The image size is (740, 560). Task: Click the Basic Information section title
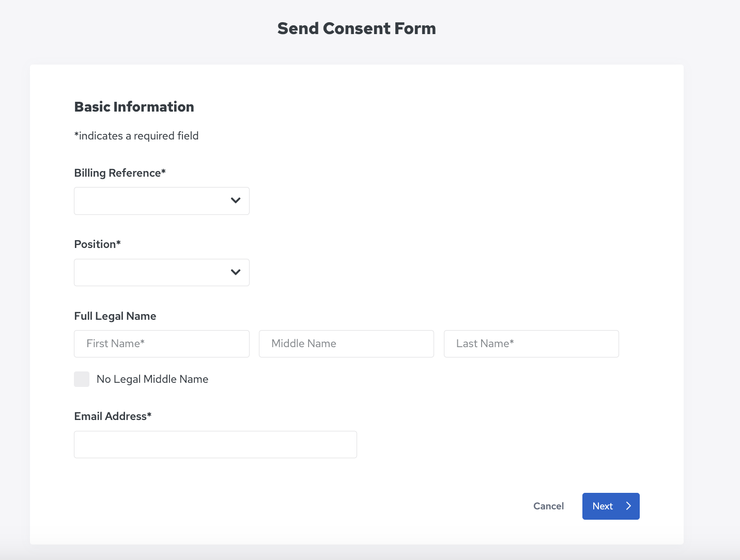134,107
